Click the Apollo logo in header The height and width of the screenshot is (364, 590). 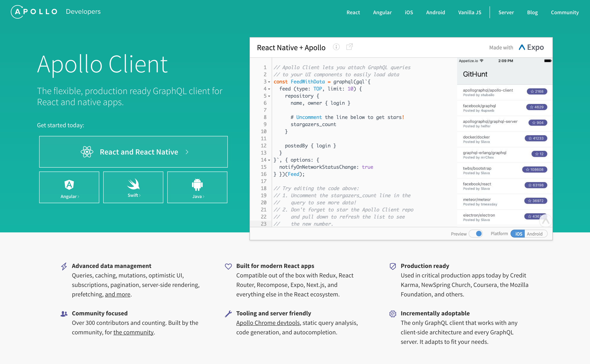34,11
